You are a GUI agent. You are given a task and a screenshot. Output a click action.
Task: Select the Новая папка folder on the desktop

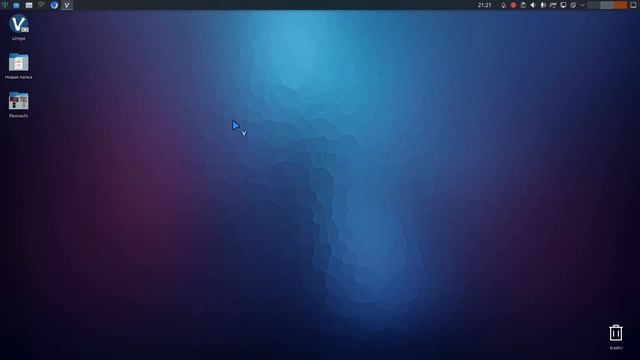(18, 66)
